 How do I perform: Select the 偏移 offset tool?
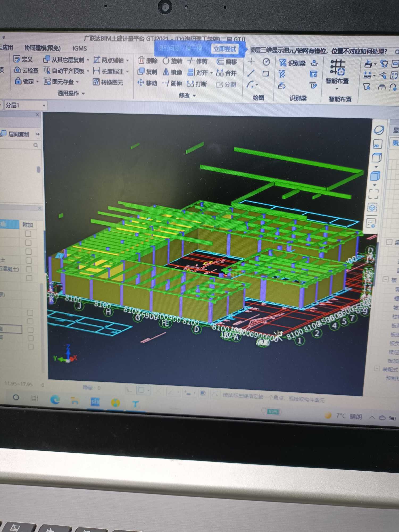click(227, 62)
